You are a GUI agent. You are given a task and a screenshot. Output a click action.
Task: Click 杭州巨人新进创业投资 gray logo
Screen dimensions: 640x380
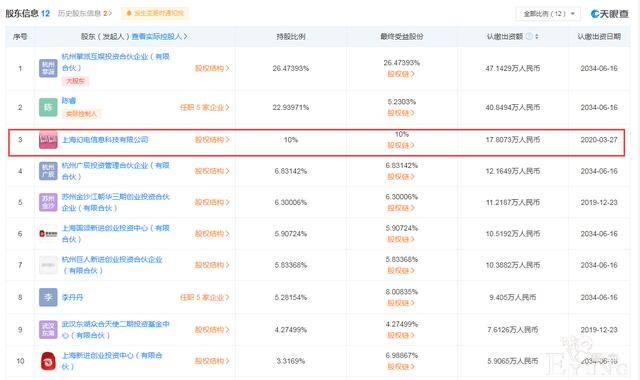point(48,265)
